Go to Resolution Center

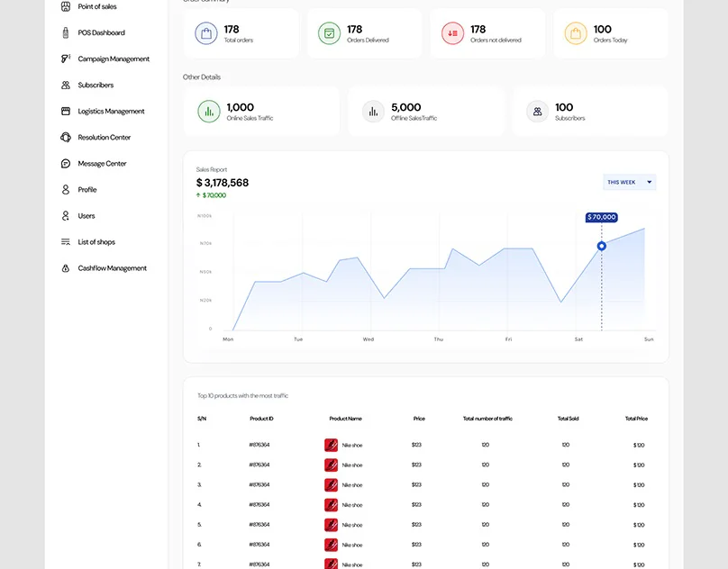point(104,138)
